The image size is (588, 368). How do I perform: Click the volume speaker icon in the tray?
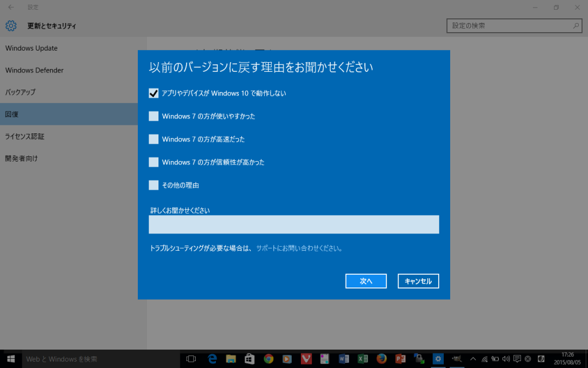pos(506,359)
